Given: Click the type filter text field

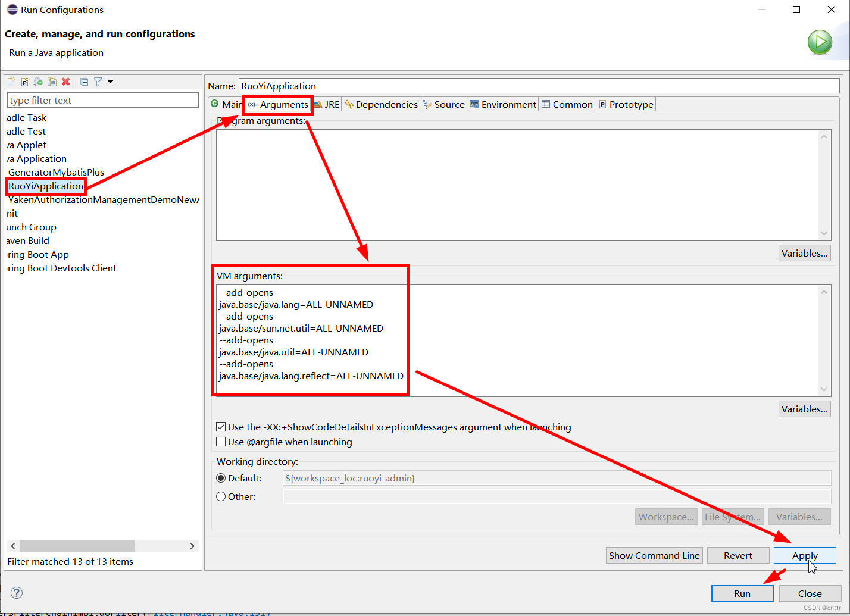Looking at the screenshot, I should point(102,99).
